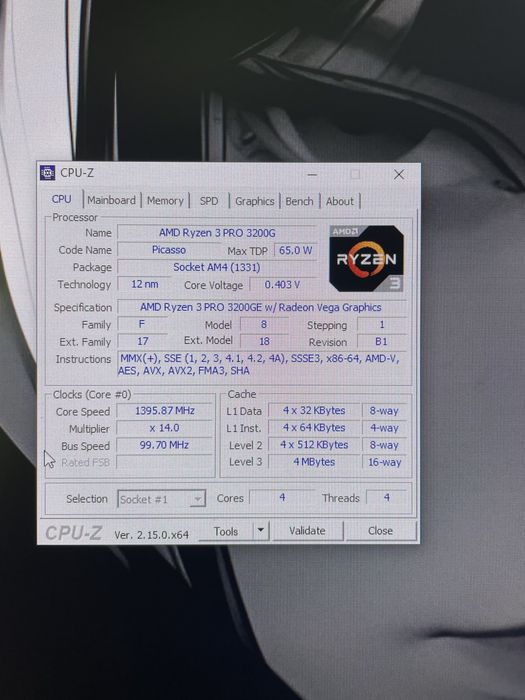Click the Close button at bottom
The image size is (525, 700).
pyautogui.click(x=380, y=531)
